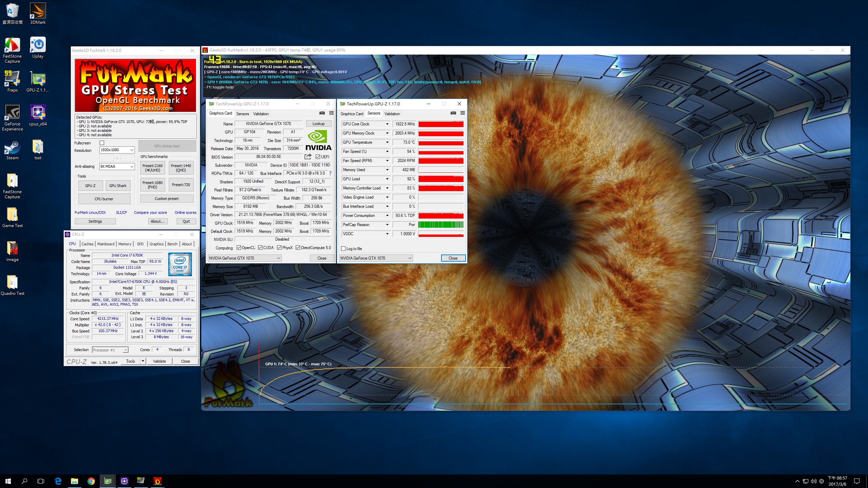
Task: Click the taskbar clock showing 08:57
Action: 837,481
